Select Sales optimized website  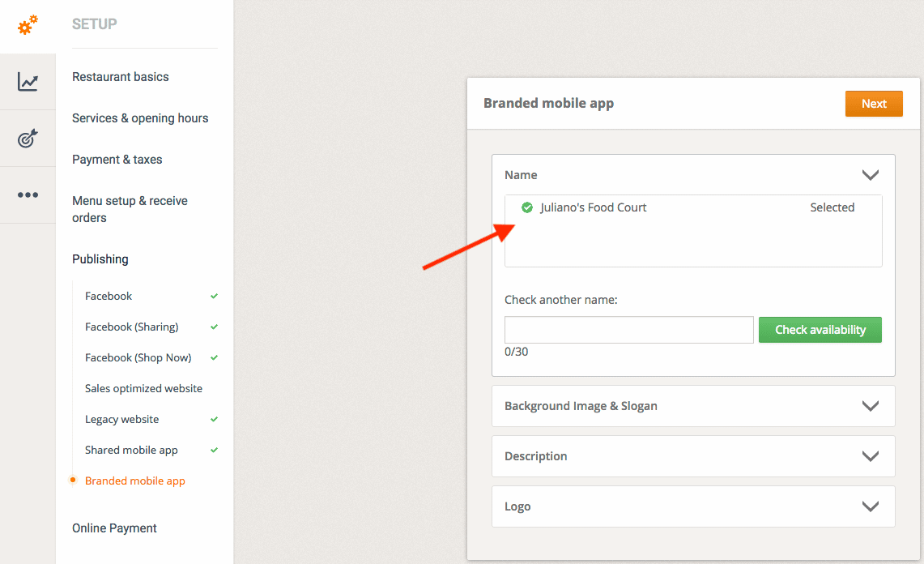(x=143, y=389)
